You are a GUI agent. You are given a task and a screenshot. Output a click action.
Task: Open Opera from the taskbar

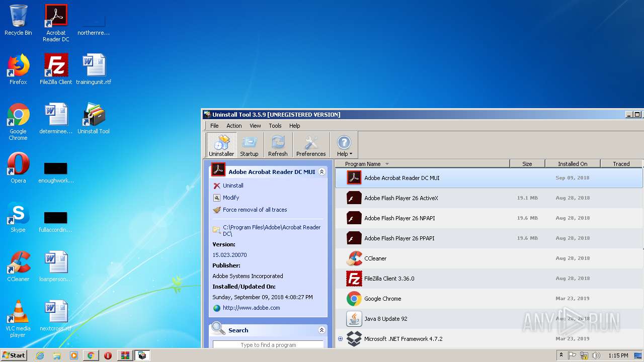coord(108,355)
